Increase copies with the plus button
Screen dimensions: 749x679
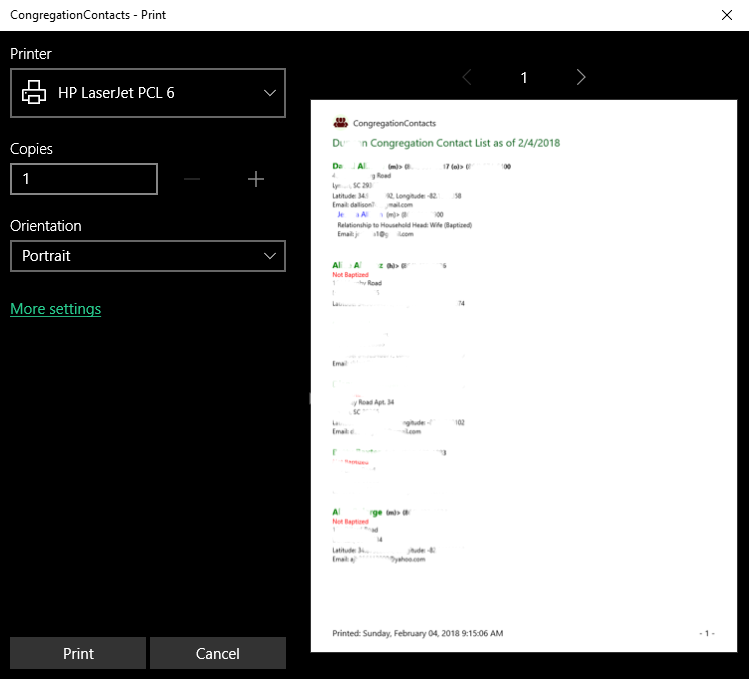tap(256, 179)
